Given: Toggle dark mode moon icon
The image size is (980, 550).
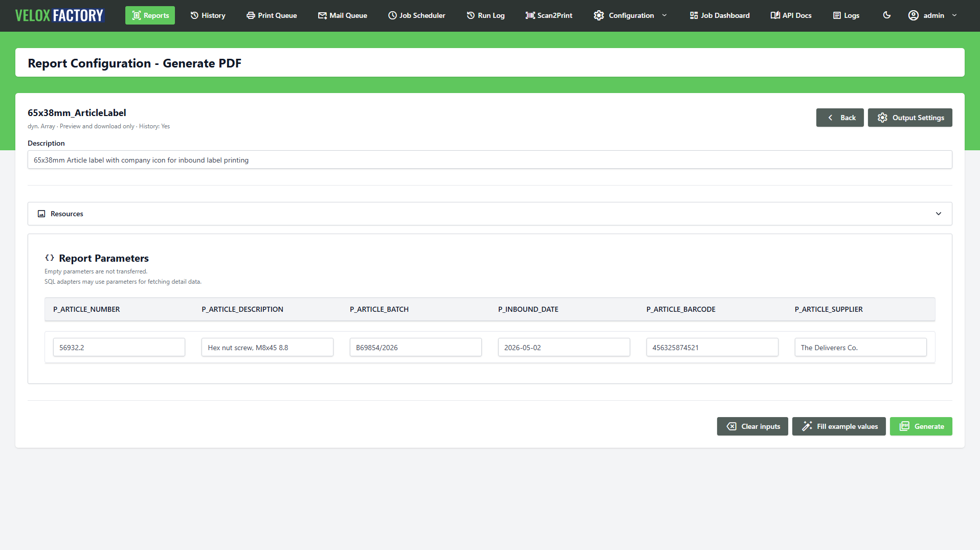Looking at the screenshot, I should tap(887, 15).
